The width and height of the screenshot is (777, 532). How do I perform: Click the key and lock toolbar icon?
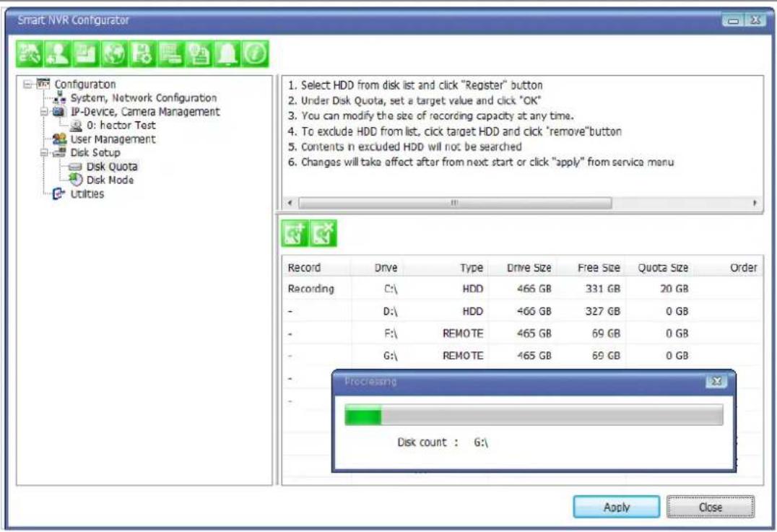click(199, 53)
